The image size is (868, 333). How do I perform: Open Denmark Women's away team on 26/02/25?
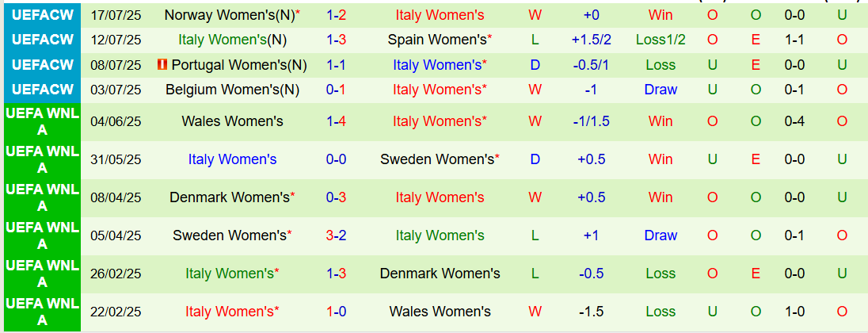click(440, 274)
